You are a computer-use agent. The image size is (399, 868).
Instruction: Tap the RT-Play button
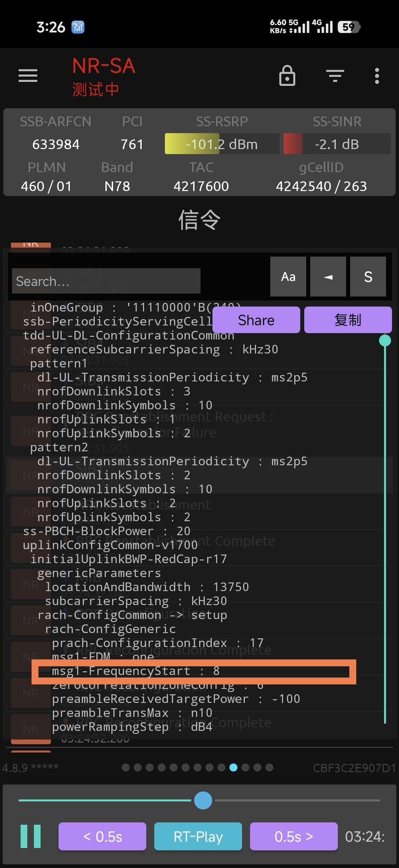point(198,836)
